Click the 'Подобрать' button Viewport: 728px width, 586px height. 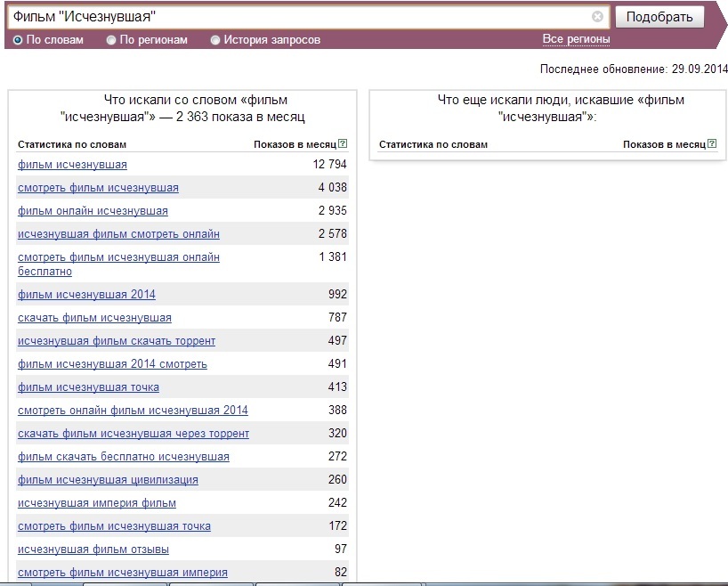659,17
